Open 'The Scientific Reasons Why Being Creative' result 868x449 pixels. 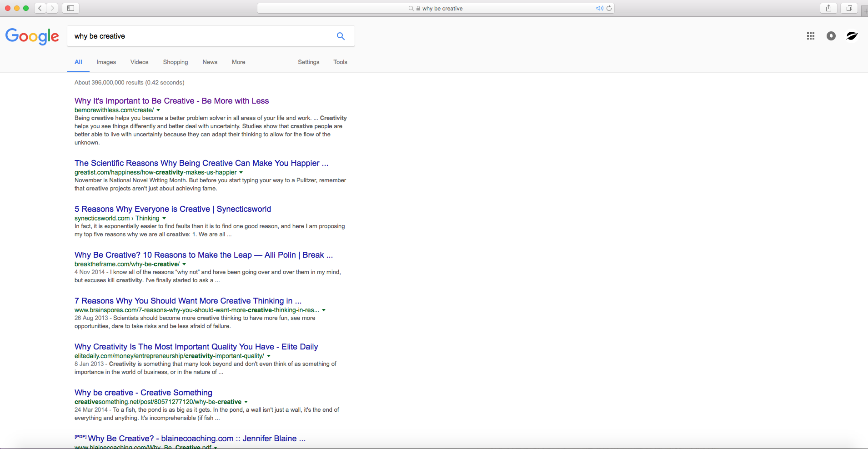[x=201, y=163]
